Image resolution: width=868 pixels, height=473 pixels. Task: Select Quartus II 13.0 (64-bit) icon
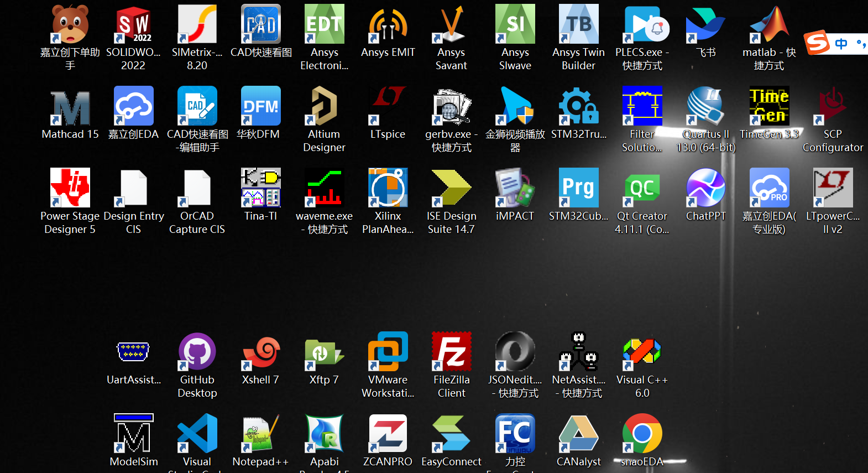tap(705, 106)
